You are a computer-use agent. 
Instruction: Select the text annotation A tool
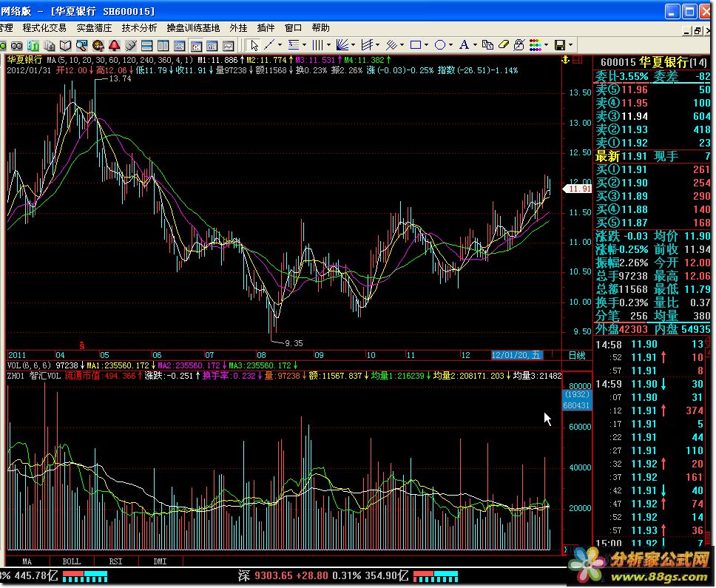tap(464, 44)
